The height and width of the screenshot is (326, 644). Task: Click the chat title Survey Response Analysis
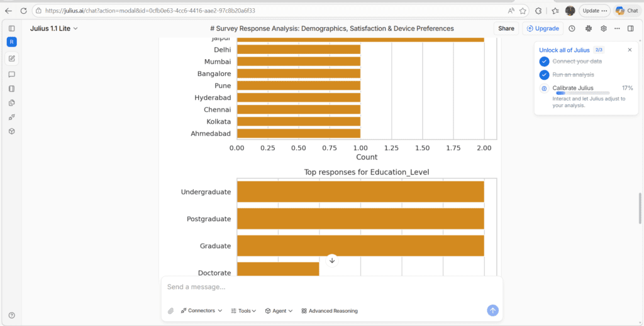(x=332, y=28)
